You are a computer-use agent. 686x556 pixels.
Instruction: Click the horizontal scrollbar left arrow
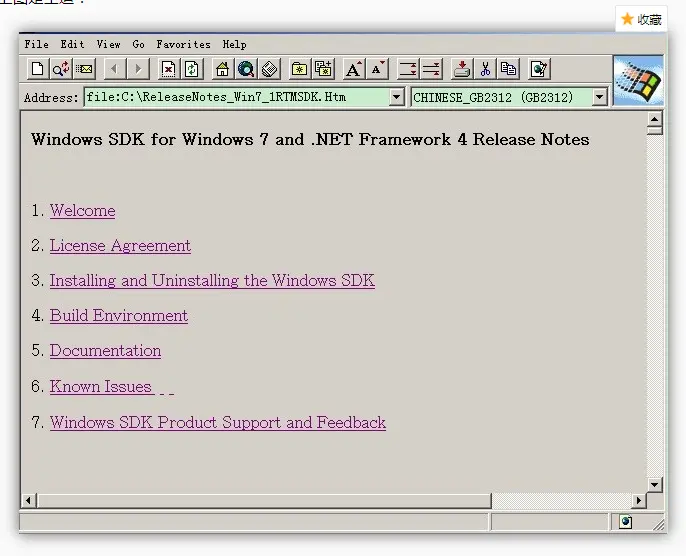pos(28,500)
